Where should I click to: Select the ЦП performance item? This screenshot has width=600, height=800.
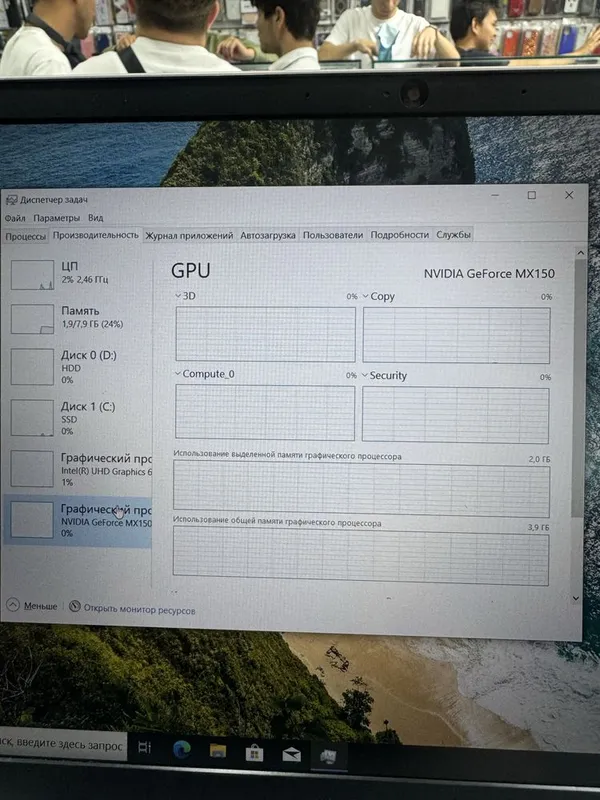(79, 274)
